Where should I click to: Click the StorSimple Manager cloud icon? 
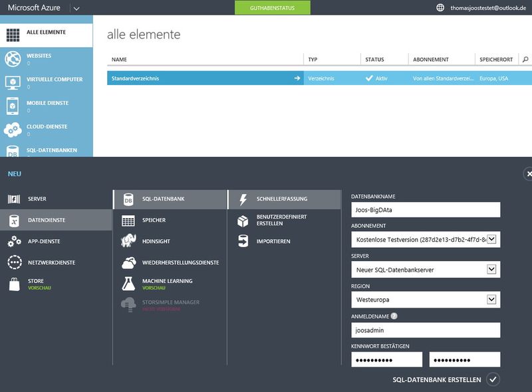click(128, 304)
